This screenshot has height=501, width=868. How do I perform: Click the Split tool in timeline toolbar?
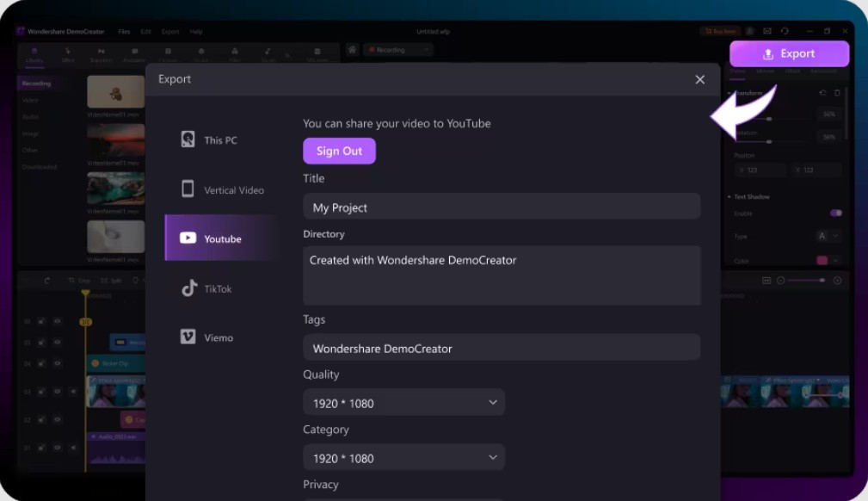coord(111,281)
